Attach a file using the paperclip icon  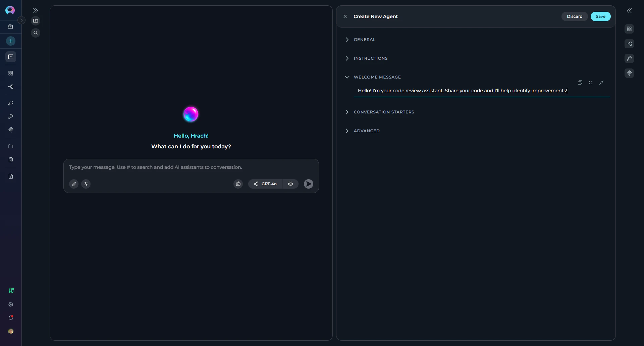pyautogui.click(x=73, y=184)
